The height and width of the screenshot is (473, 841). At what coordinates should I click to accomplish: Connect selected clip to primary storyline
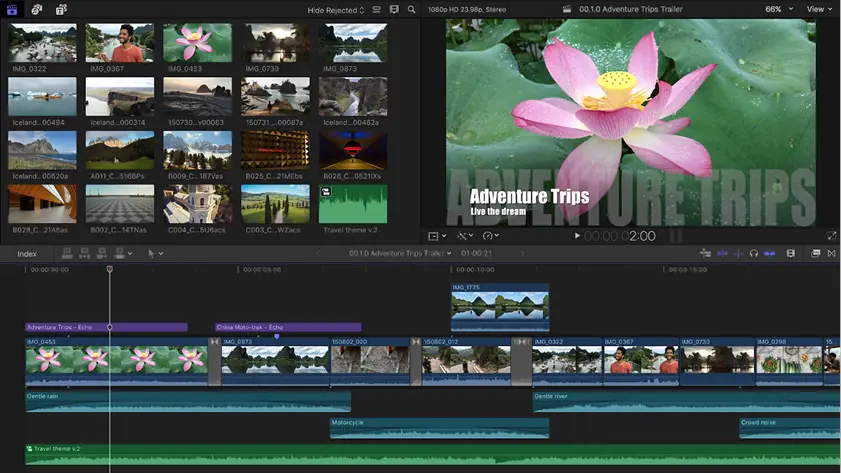pos(67,253)
